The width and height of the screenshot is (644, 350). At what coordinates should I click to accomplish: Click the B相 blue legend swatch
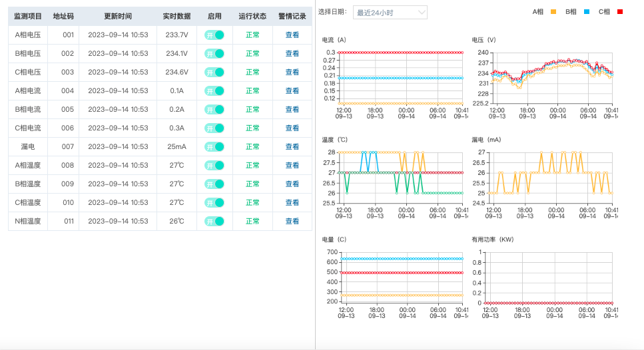(x=587, y=12)
